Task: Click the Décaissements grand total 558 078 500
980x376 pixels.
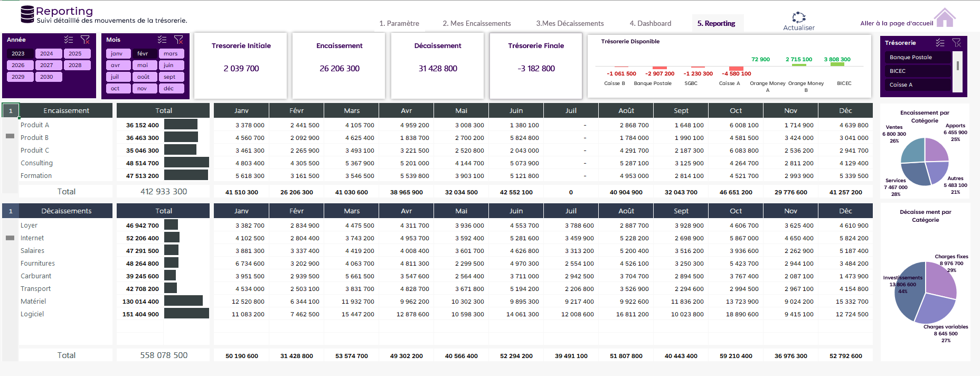Action: [164, 355]
